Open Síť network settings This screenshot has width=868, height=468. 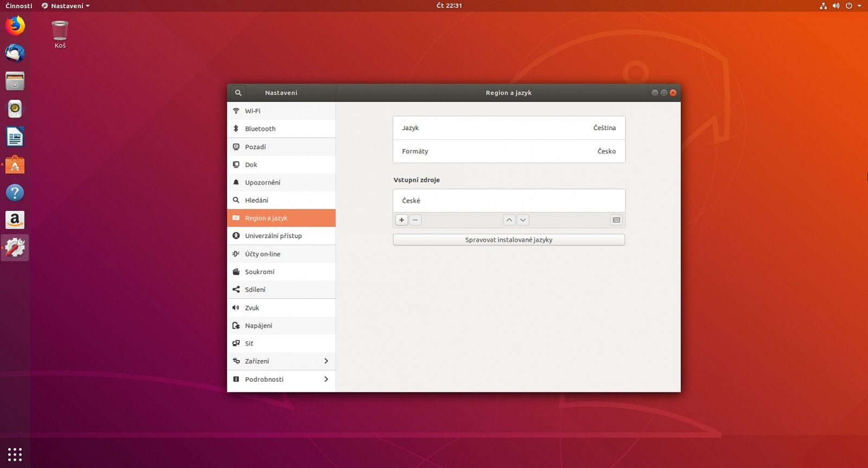[281, 343]
